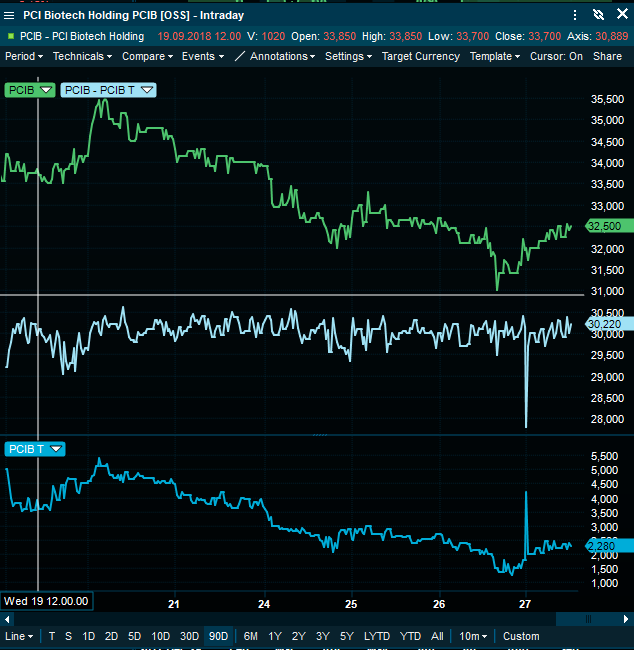Select the 30D time range
The height and width of the screenshot is (650, 634).
(189, 636)
